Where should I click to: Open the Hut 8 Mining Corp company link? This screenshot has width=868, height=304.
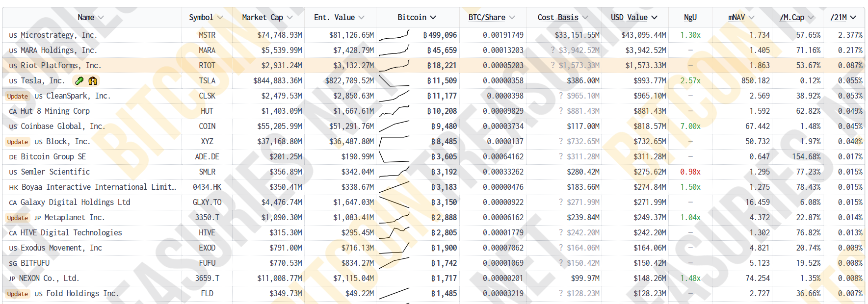pos(55,111)
